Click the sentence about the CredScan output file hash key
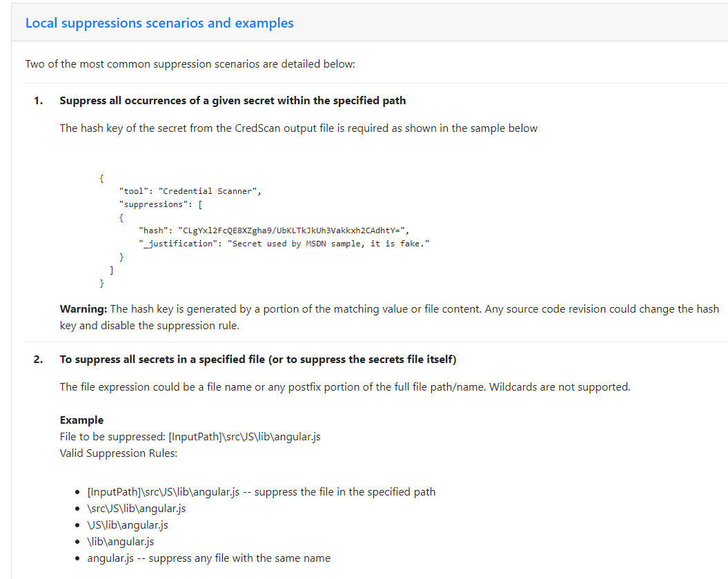Viewport: 728px width, 579px height. click(298, 128)
